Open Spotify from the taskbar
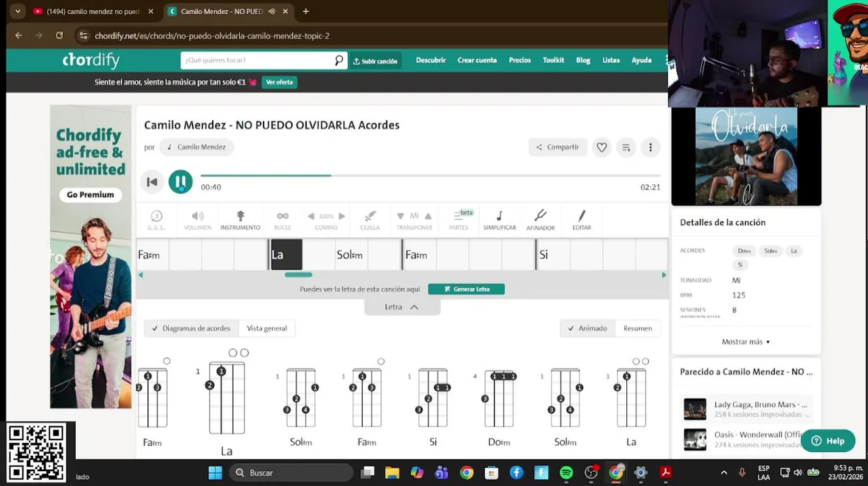This screenshot has width=868, height=486. coord(566,473)
